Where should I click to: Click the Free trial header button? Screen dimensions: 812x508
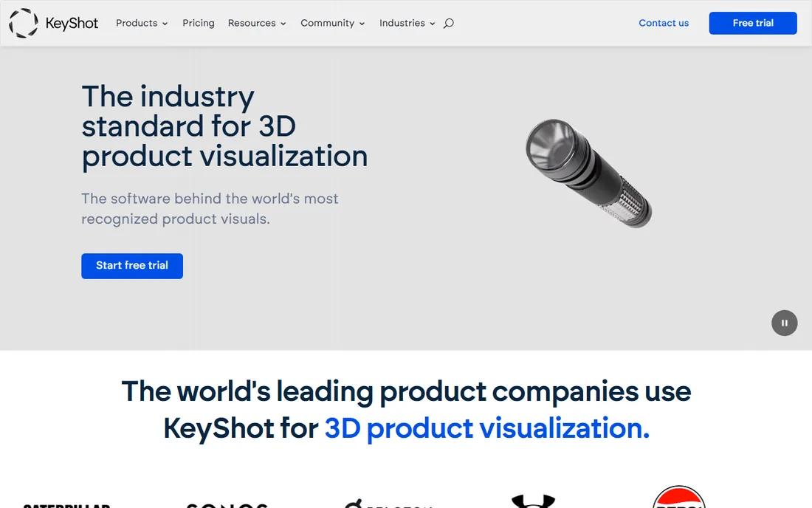[752, 24]
